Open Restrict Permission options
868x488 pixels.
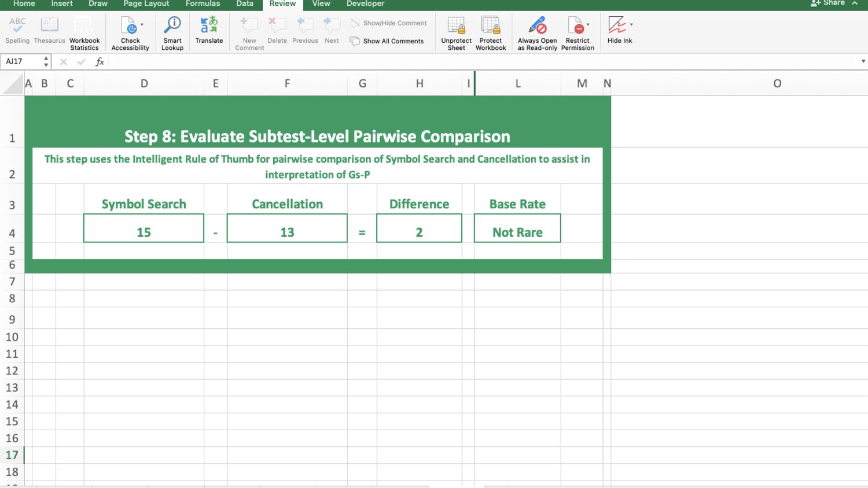578,34
